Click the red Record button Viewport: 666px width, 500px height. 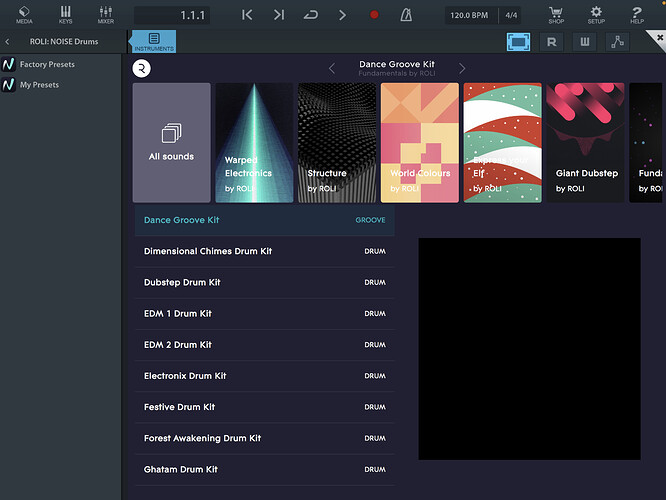(374, 15)
